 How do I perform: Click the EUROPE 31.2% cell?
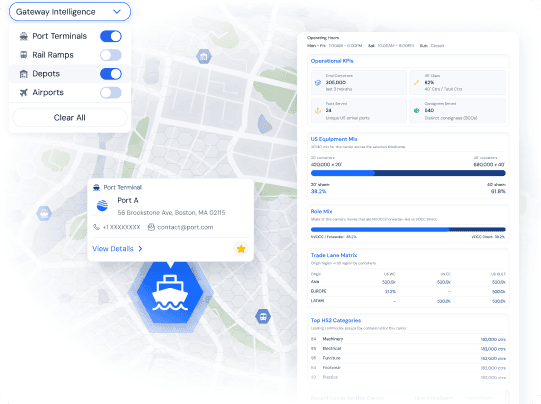(x=390, y=292)
